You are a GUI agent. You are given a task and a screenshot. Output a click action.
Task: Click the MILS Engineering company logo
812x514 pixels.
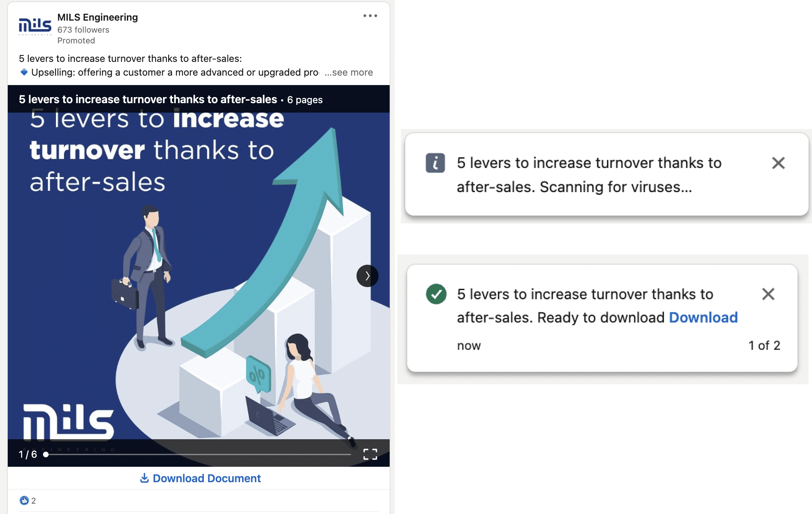(36, 27)
